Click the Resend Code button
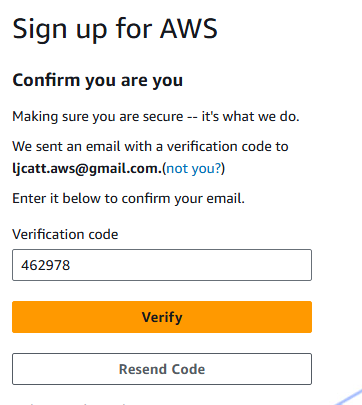362x405 pixels. (162, 369)
